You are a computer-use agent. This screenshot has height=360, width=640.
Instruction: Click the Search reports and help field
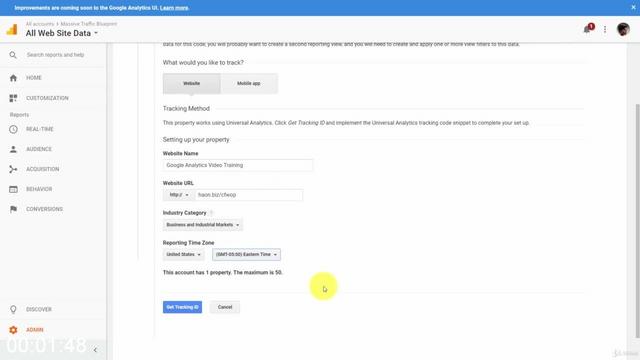[x=56, y=55]
